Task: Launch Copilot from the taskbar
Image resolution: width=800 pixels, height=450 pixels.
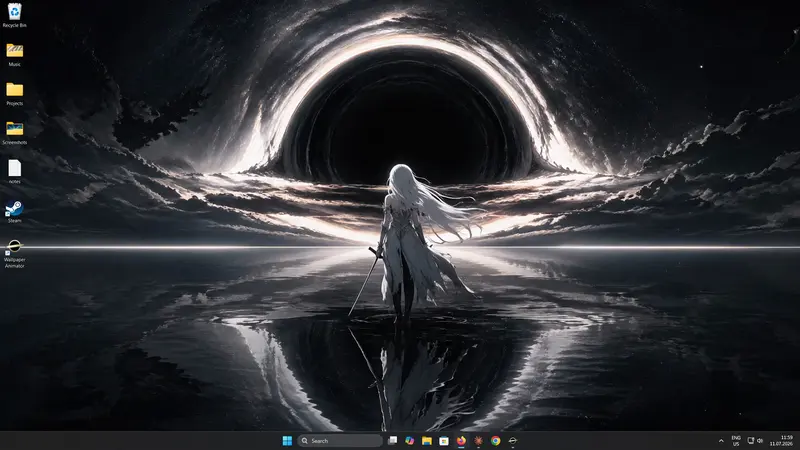Action: (x=410, y=441)
